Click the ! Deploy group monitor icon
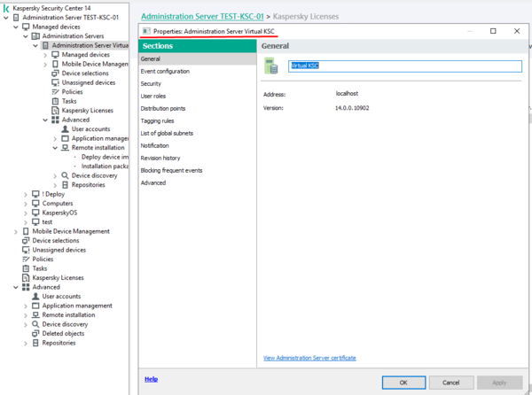Viewport: 532px width, 395px height. [x=35, y=194]
